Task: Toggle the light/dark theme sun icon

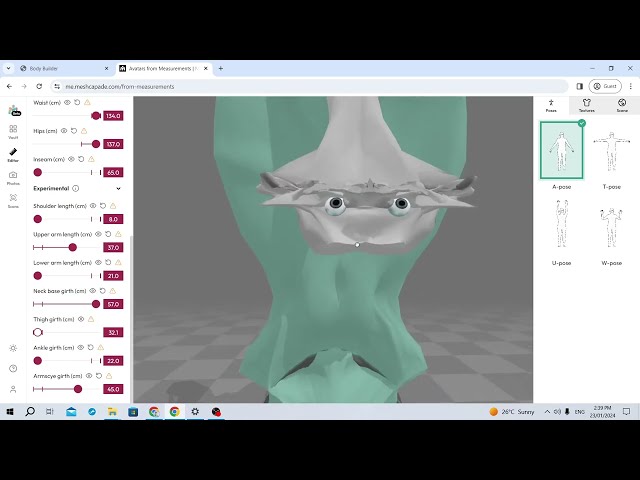Action: [x=13, y=348]
